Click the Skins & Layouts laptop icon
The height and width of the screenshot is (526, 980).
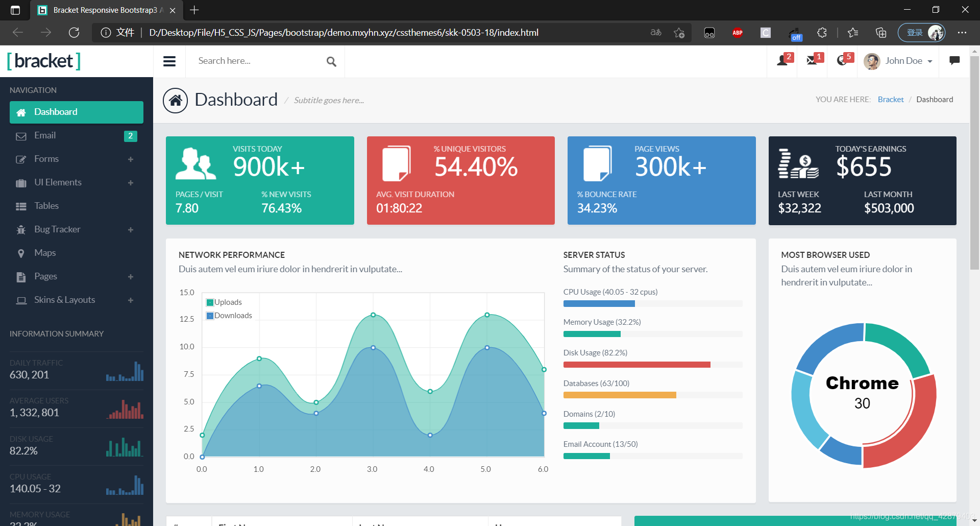tap(21, 300)
